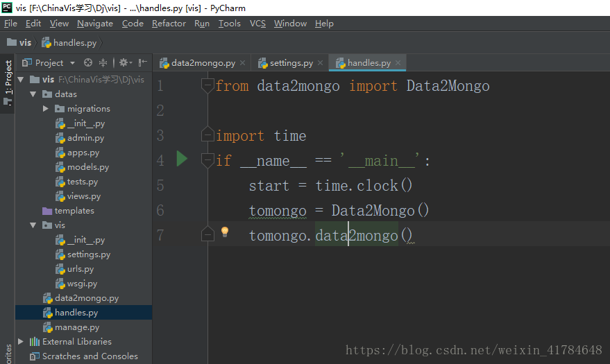This screenshot has height=364, width=610.
Task: Open the File menu
Action: (10, 24)
